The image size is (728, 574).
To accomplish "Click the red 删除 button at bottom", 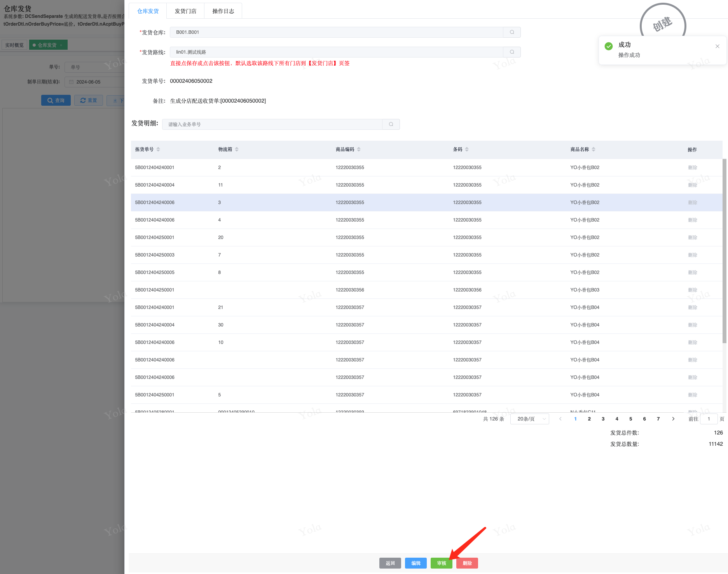I will 467,563.
